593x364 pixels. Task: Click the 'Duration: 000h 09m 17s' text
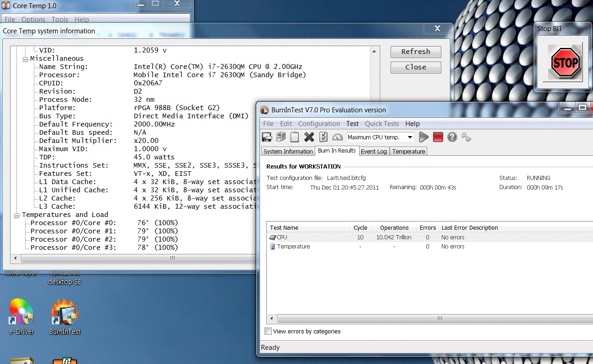click(x=531, y=187)
